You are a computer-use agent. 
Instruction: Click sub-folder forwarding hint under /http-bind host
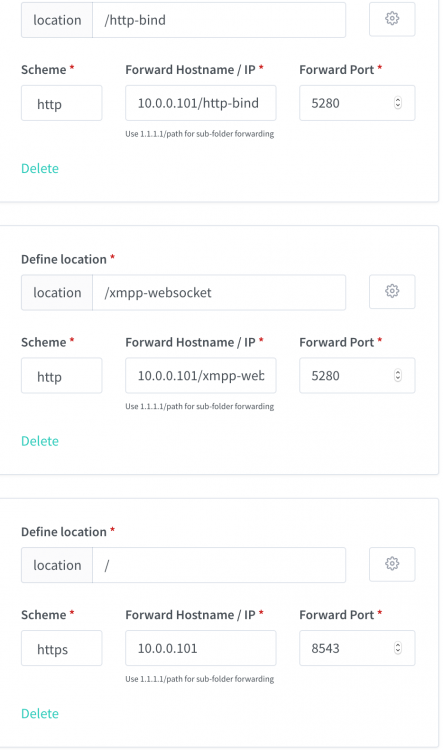199,134
